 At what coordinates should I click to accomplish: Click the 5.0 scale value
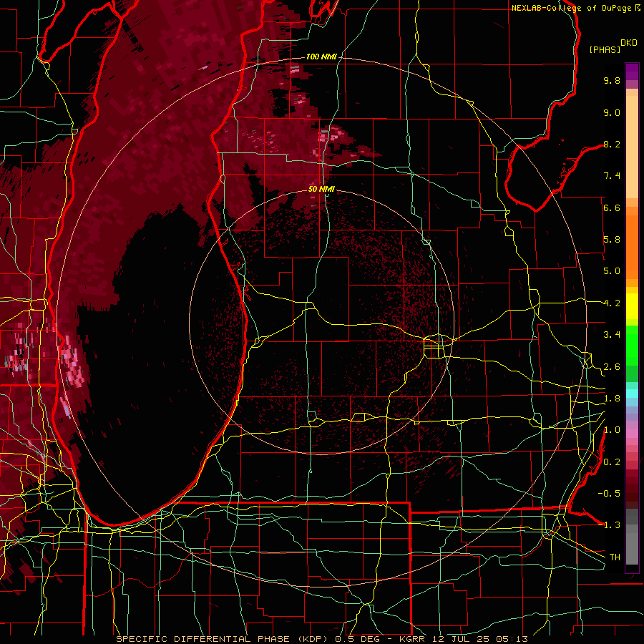612,271
